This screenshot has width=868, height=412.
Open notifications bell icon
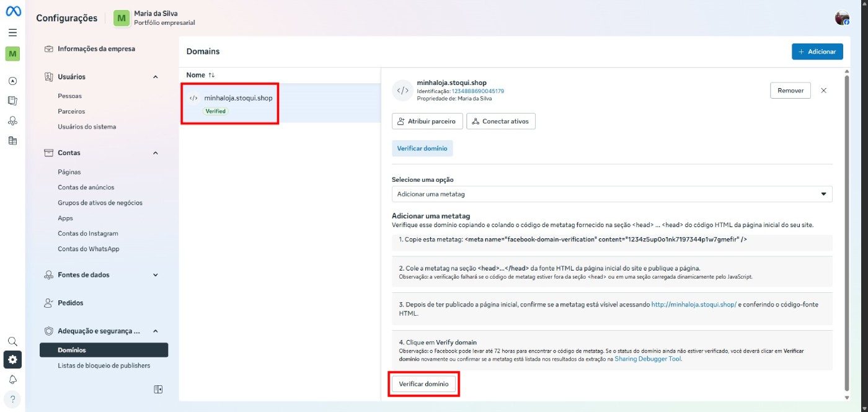12,379
